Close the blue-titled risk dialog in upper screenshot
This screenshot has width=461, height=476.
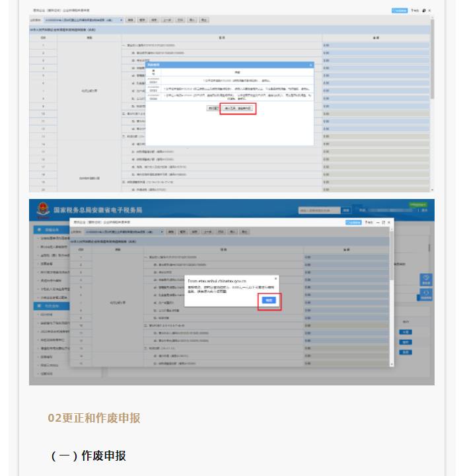[310, 65]
